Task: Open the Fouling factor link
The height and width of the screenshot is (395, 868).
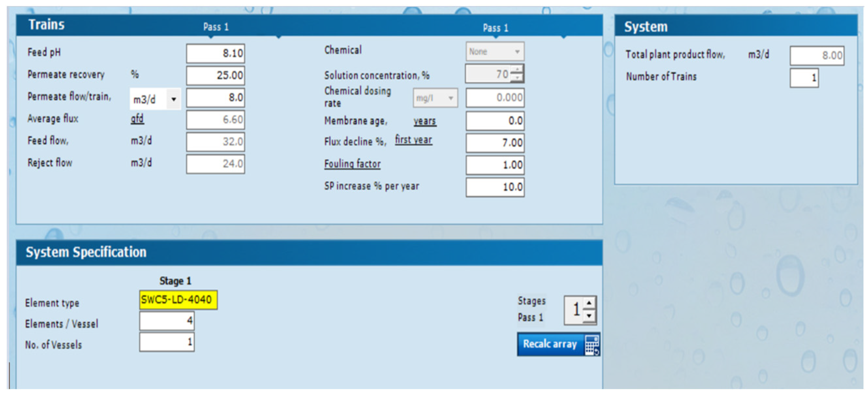Action: (352, 164)
